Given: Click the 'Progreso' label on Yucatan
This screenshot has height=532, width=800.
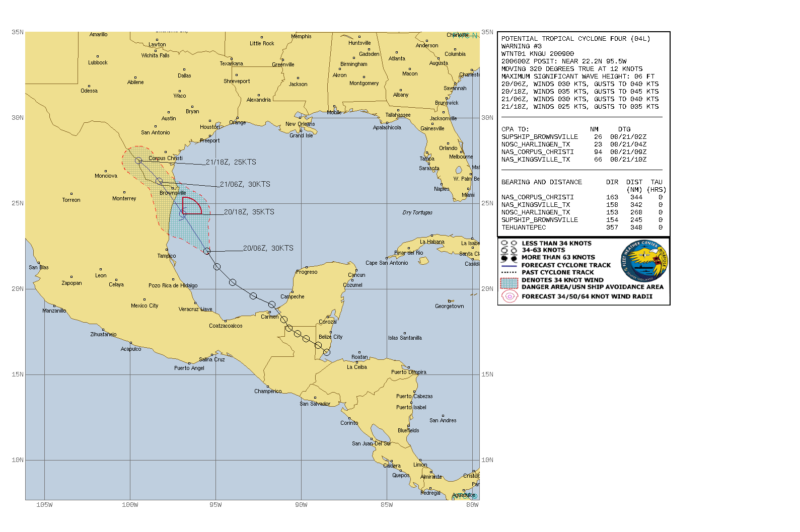Looking at the screenshot, I should [x=307, y=272].
